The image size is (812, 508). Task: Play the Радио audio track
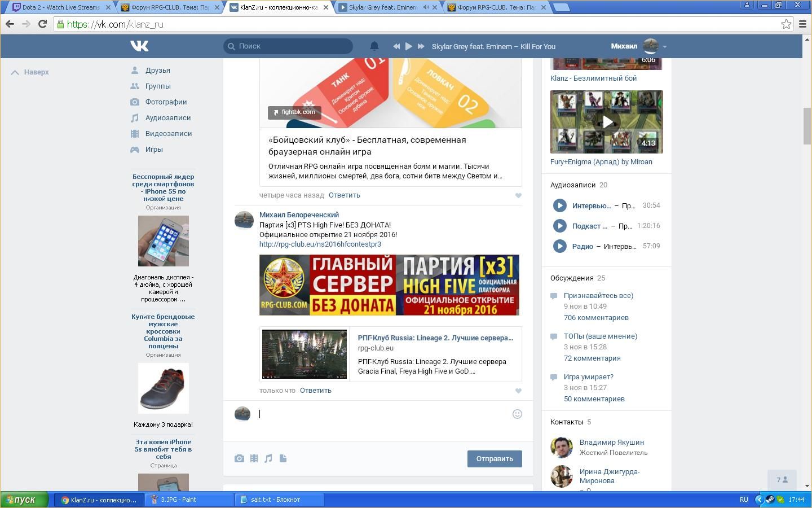point(560,246)
